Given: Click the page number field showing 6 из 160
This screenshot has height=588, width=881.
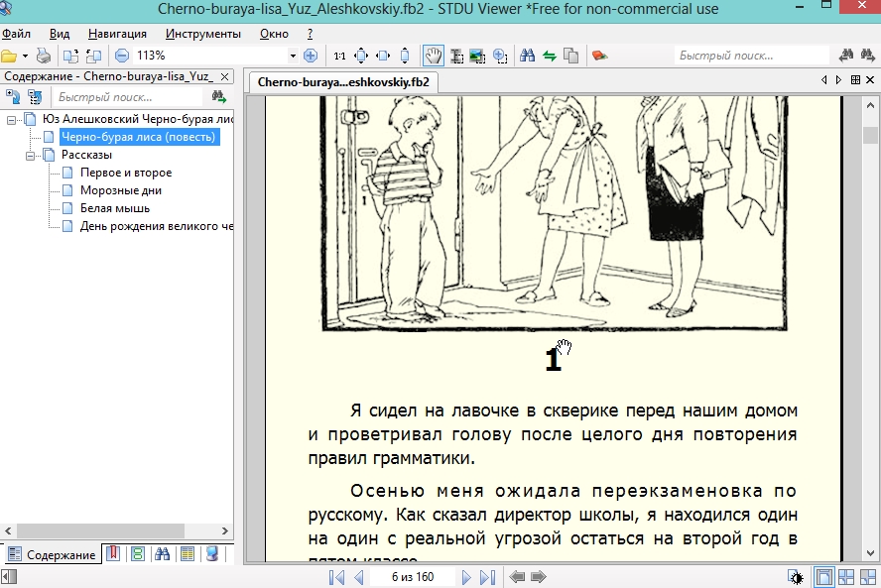Looking at the screenshot, I should (414, 576).
